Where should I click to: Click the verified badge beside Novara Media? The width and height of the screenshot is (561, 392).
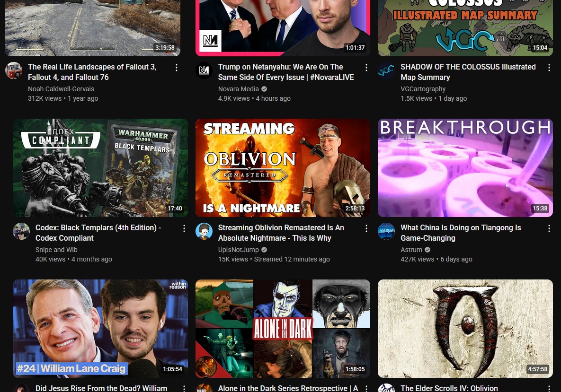pos(264,89)
